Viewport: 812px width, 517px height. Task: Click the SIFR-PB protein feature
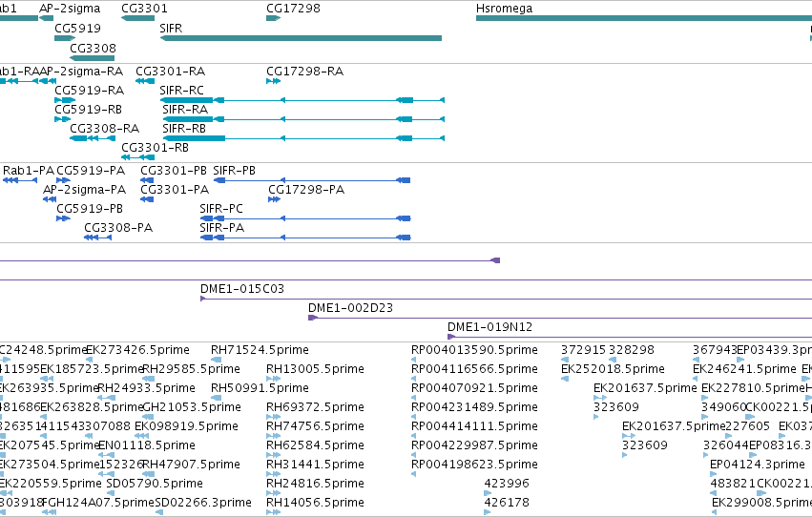pos(312,180)
